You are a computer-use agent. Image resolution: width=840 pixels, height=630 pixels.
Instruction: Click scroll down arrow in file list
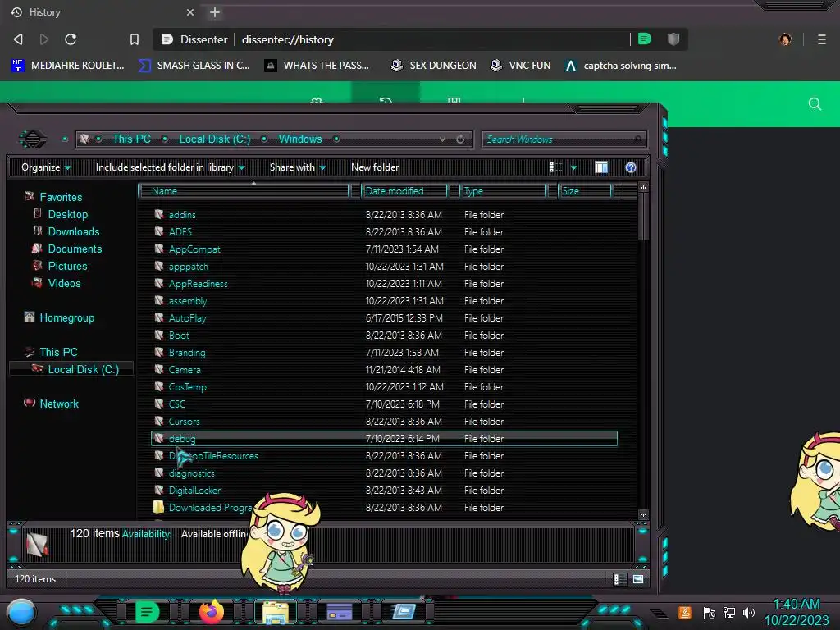click(643, 514)
